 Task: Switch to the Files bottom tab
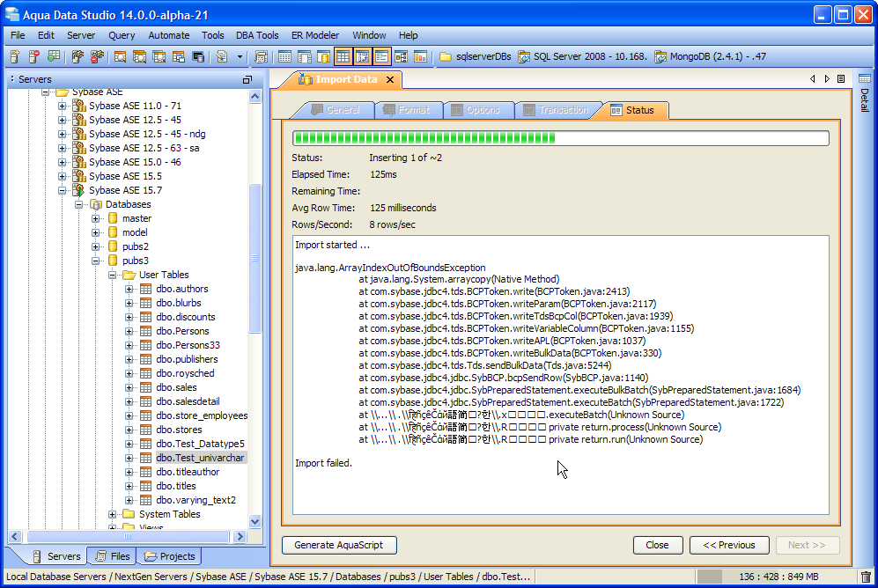point(113,556)
